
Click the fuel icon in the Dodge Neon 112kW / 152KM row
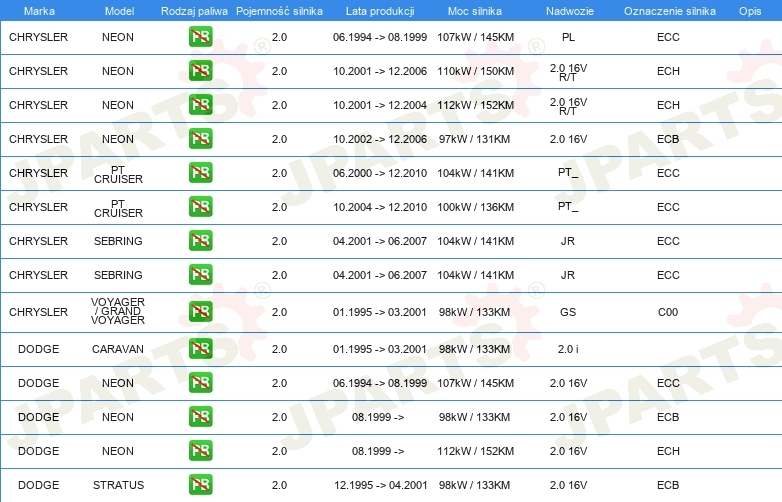(x=200, y=450)
